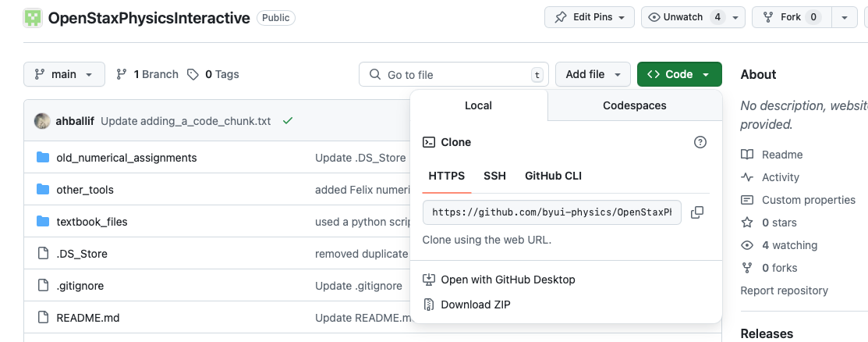
Task: Click the green repository avatar icon
Action: coord(33,18)
